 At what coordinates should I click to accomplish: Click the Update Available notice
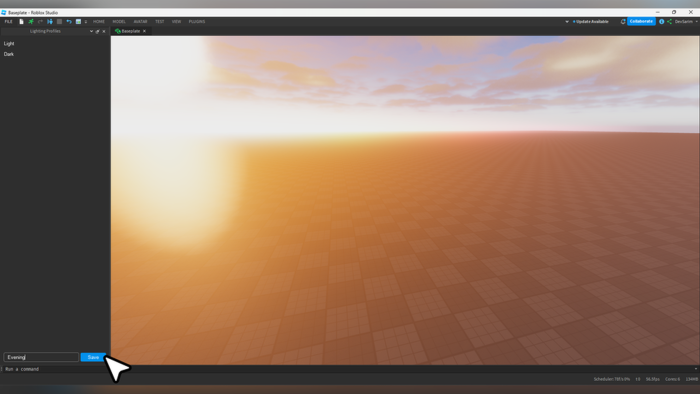591,21
